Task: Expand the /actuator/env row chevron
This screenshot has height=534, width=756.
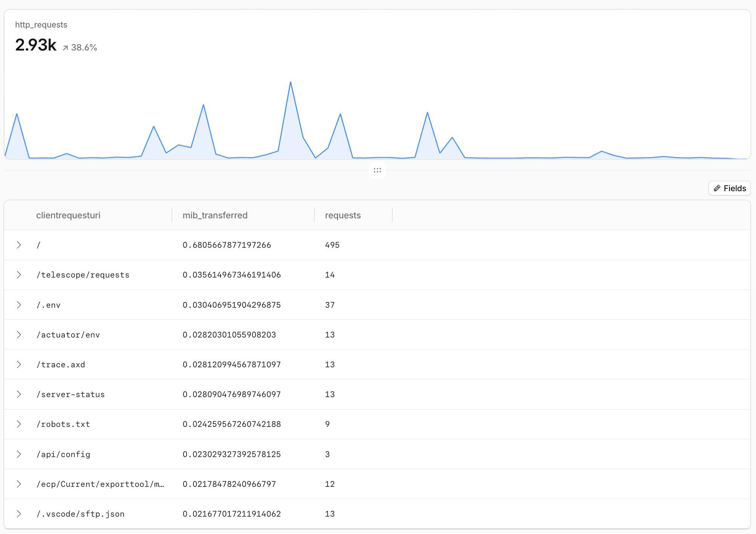Action: point(19,335)
